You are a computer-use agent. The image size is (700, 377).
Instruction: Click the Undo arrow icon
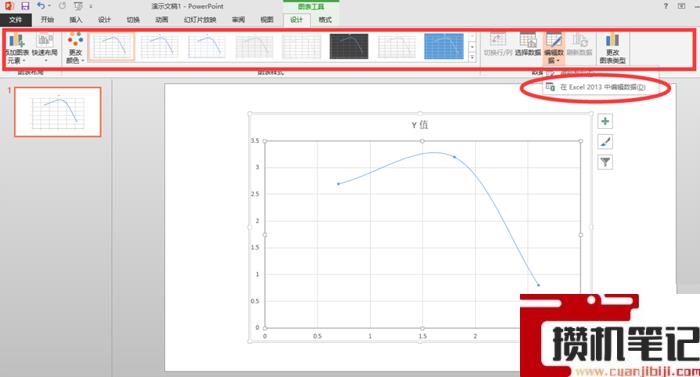coord(41,6)
